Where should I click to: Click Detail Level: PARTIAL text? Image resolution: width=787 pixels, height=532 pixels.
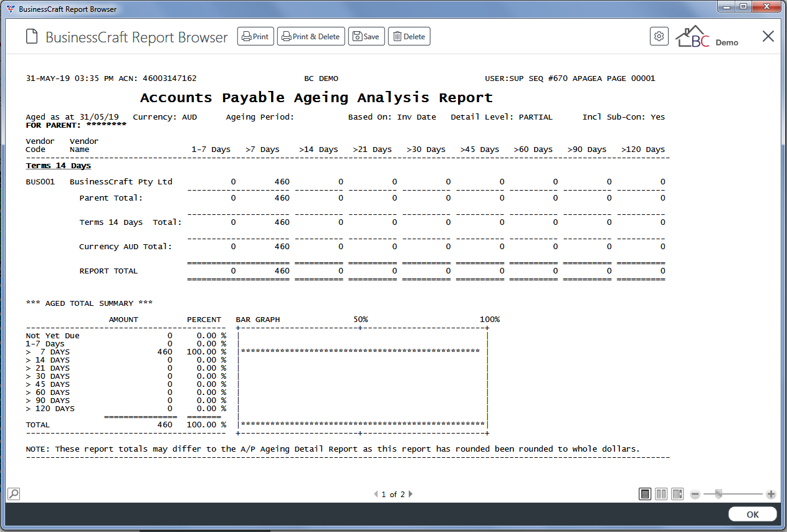(x=502, y=117)
